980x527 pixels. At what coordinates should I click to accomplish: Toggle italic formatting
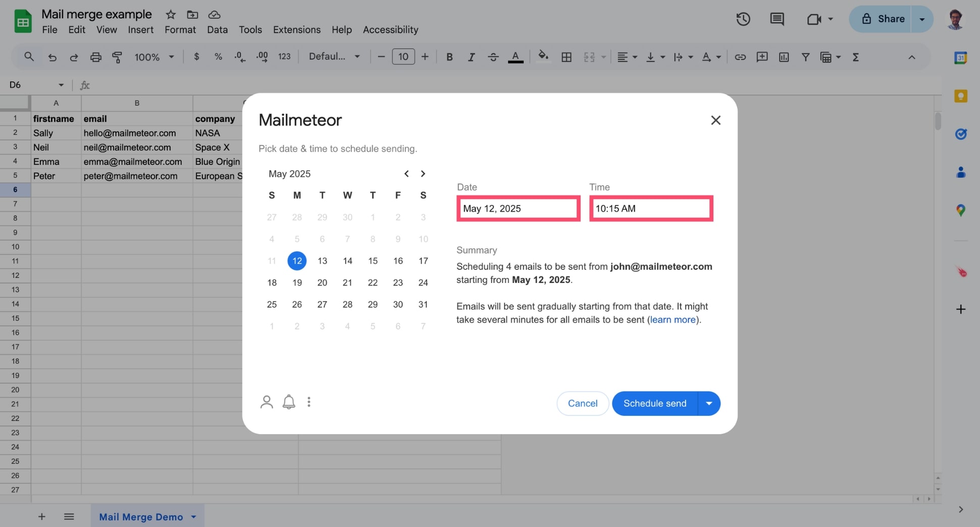471,57
